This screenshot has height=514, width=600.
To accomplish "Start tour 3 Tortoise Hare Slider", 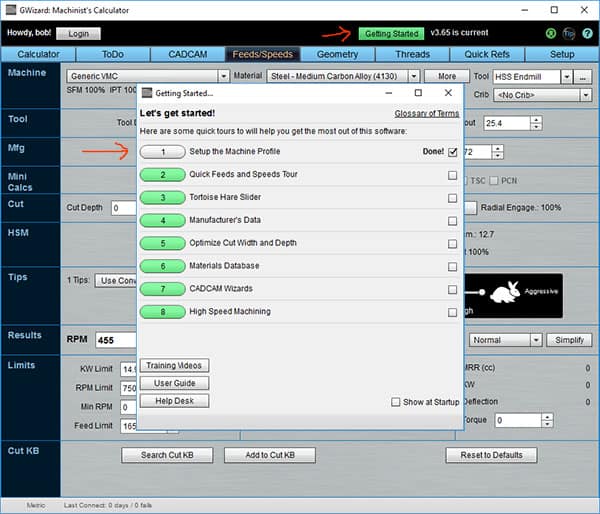I will click(163, 197).
